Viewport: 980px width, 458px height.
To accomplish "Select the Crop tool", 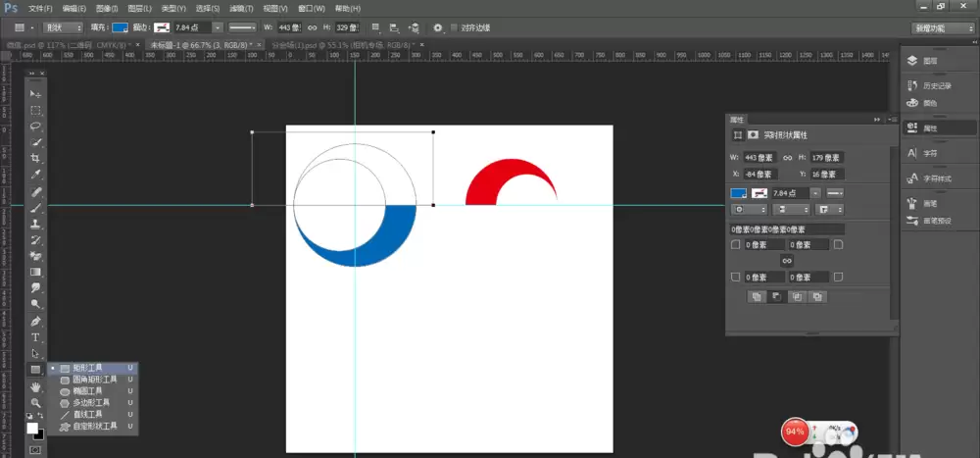I will pos(35,159).
